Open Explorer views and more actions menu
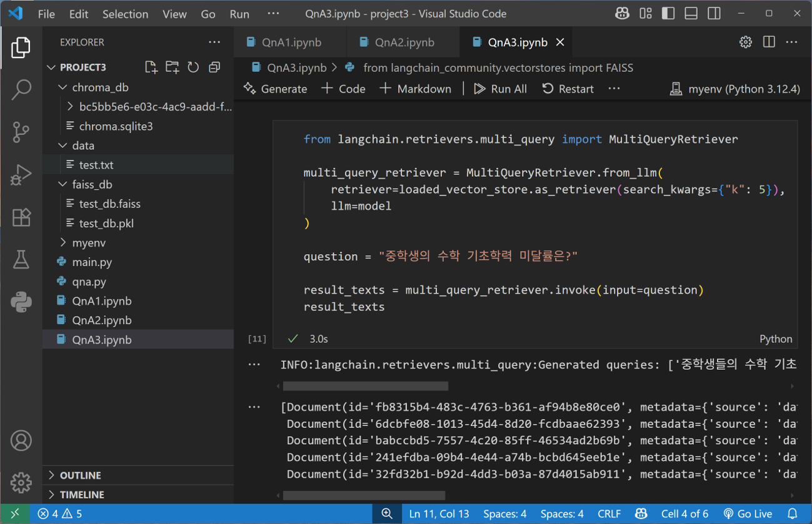The width and height of the screenshot is (812, 524). [214, 42]
